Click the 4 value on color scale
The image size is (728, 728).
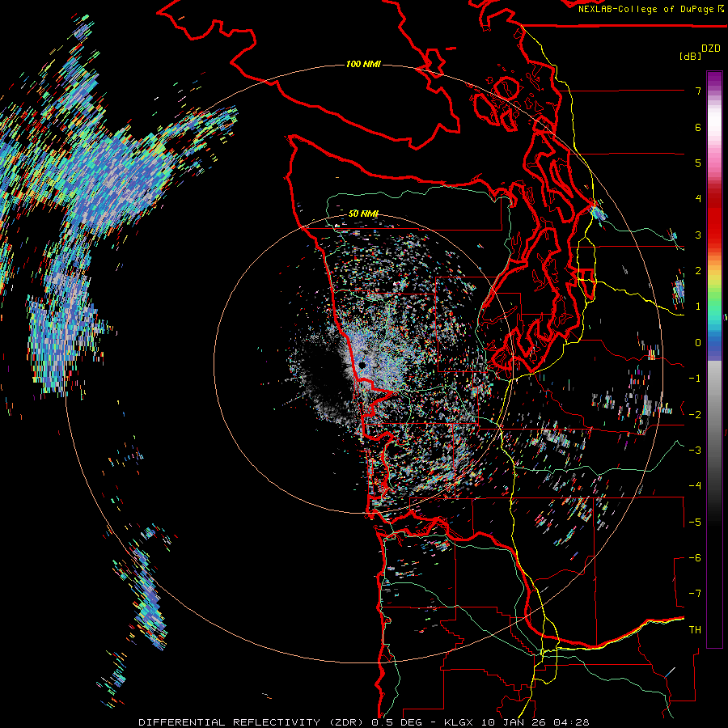[x=698, y=199]
